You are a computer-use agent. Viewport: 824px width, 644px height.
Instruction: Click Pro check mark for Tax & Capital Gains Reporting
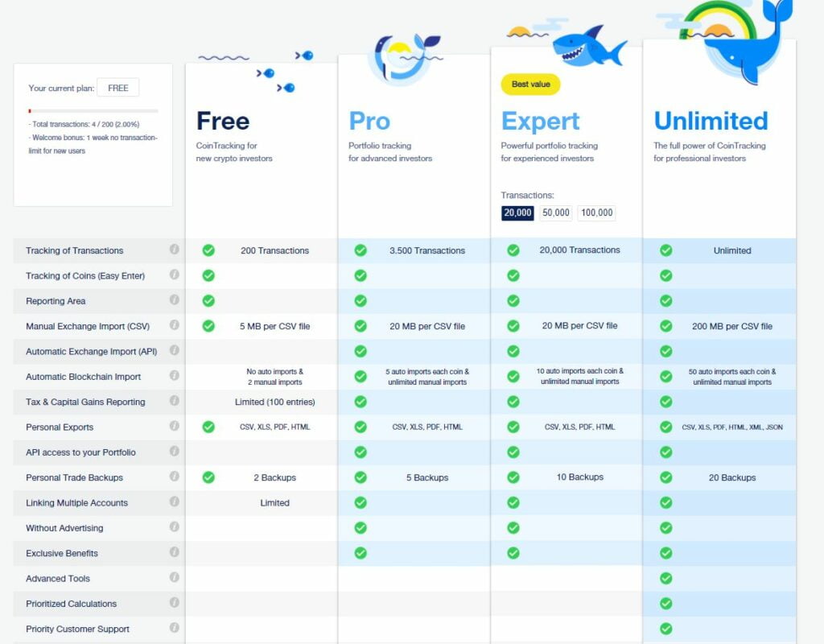tap(360, 402)
